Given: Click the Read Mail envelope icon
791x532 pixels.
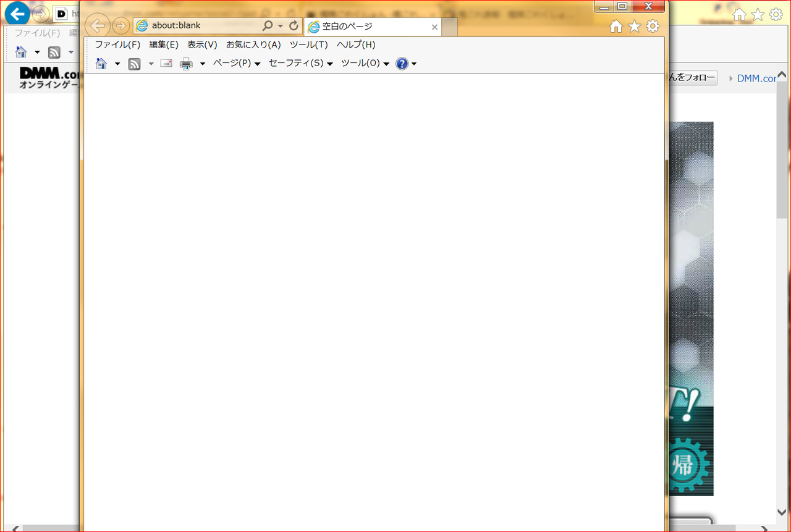Looking at the screenshot, I should coord(166,63).
